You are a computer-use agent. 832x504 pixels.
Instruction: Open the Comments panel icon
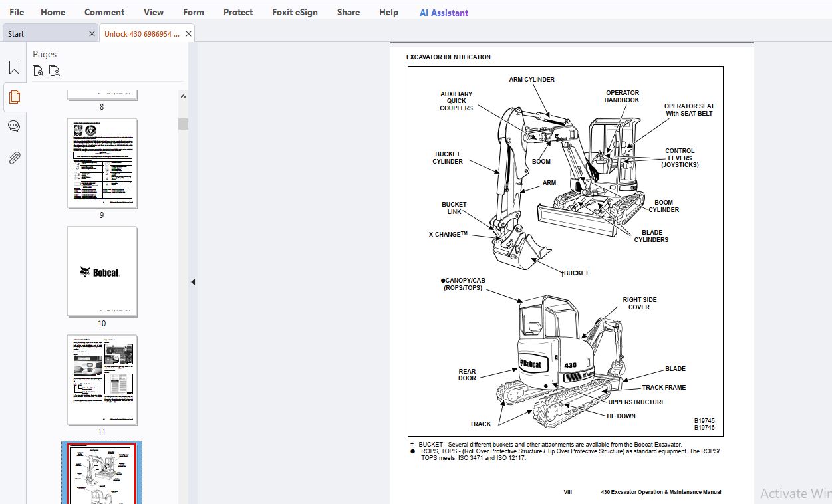(14, 126)
